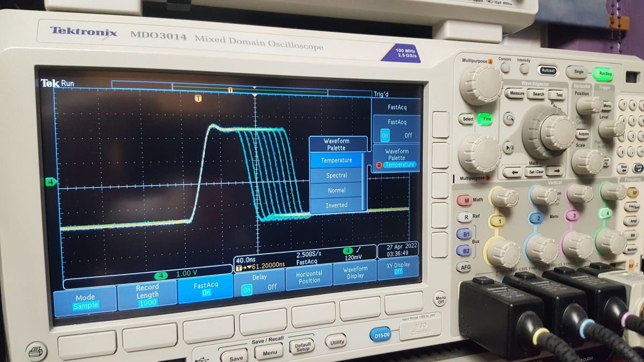Push the play/pause button
The height and width of the screenshot is (362, 644).
508,146
